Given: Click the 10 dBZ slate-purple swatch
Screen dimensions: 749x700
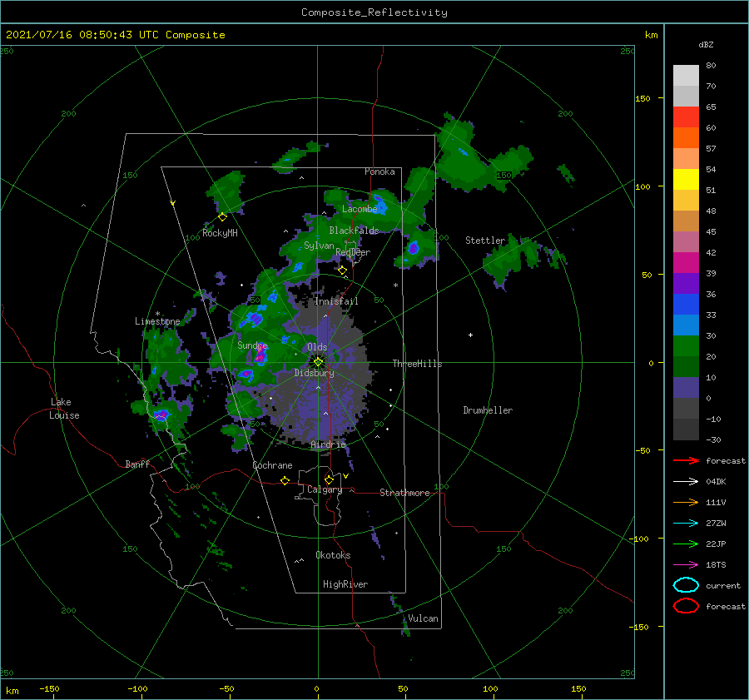Looking at the screenshot, I should pyautogui.click(x=686, y=388).
